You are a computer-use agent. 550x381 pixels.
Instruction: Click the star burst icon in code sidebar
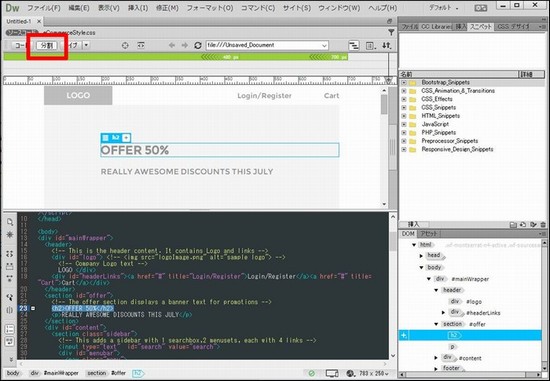pyautogui.click(x=10, y=234)
